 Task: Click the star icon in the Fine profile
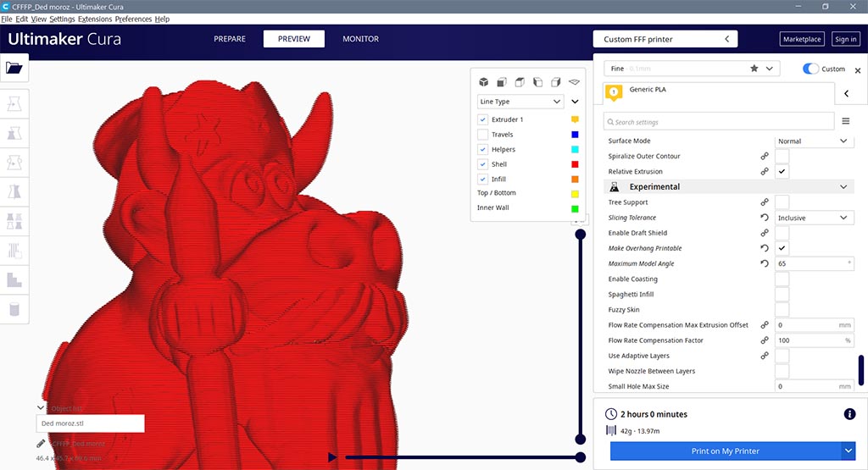click(754, 69)
